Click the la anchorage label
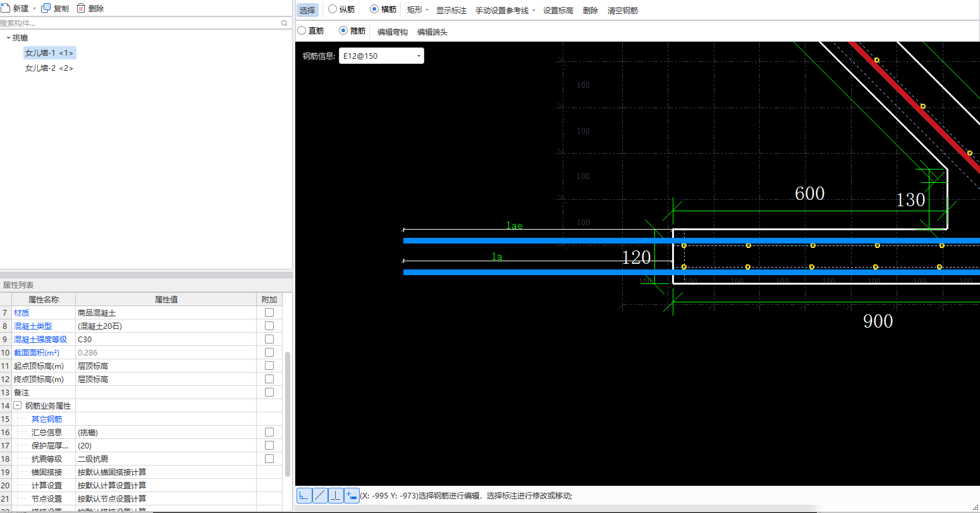This screenshot has width=980, height=513. tap(498, 257)
